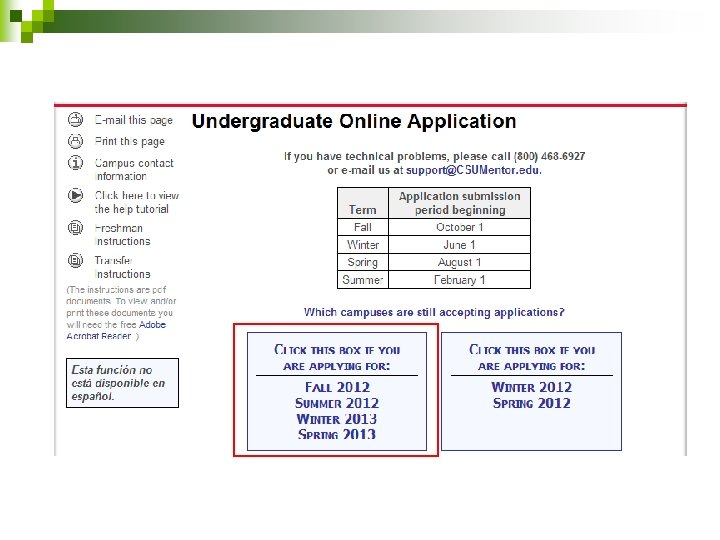Click the Transfer Instructions document icon

tap(75, 260)
